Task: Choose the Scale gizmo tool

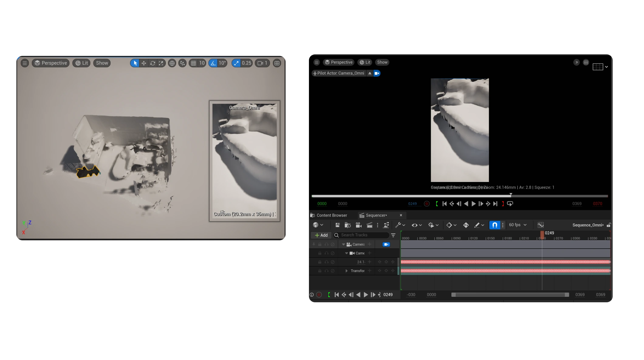Action: pyautogui.click(x=161, y=63)
